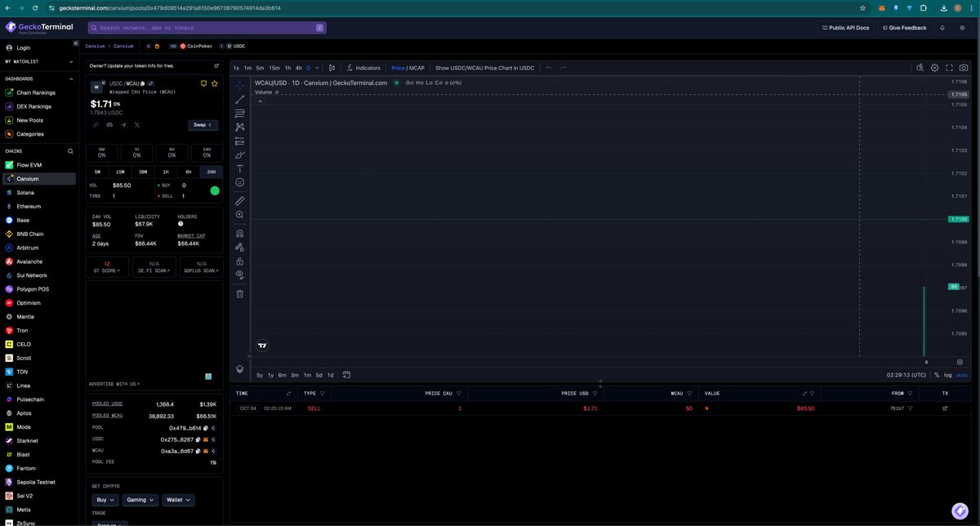The width and height of the screenshot is (980, 526).
Task: Select the 1h chart interval
Action: pyautogui.click(x=287, y=68)
